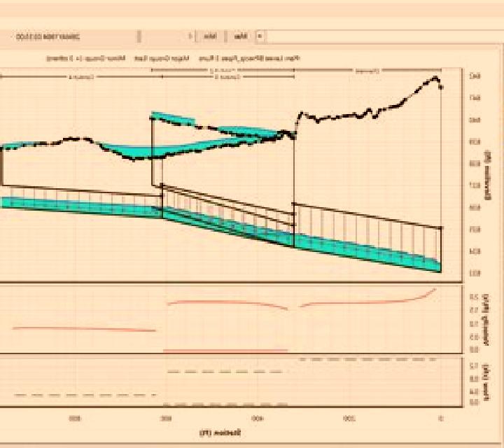Click the Station (ft) axis label
This screenshot has height=448, width=504.
(x=220, y=433)
